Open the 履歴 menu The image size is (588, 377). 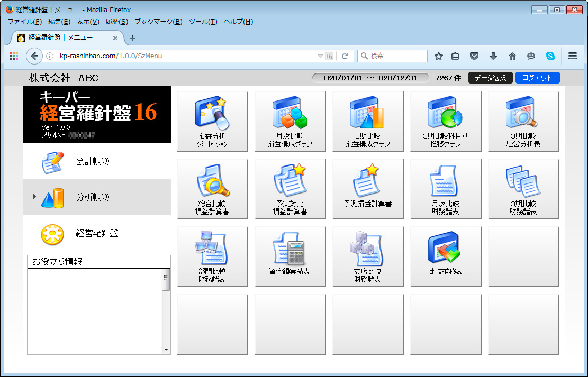click(116, 22)
